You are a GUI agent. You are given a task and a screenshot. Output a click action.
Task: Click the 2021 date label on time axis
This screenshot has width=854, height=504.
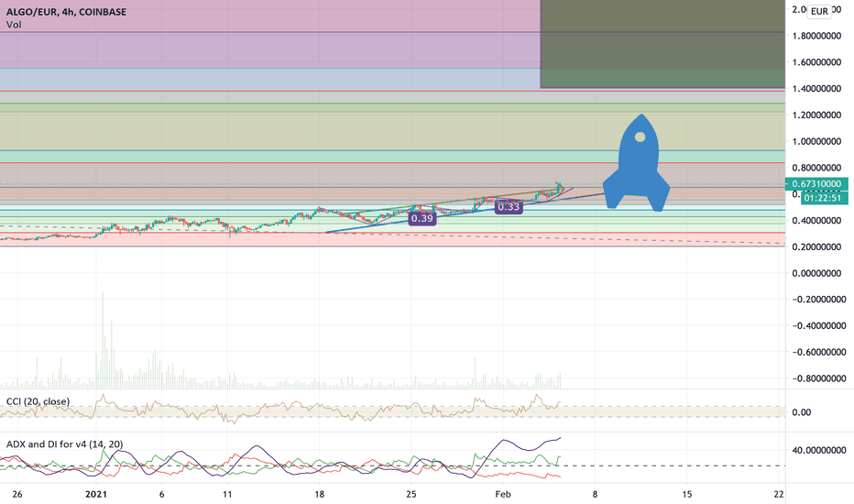click(x=96, y=494)
